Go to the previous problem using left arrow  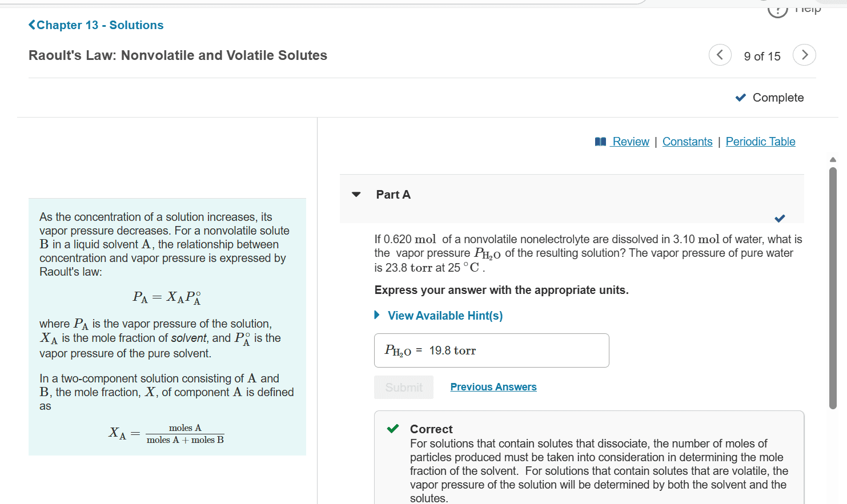click(720, 54)
